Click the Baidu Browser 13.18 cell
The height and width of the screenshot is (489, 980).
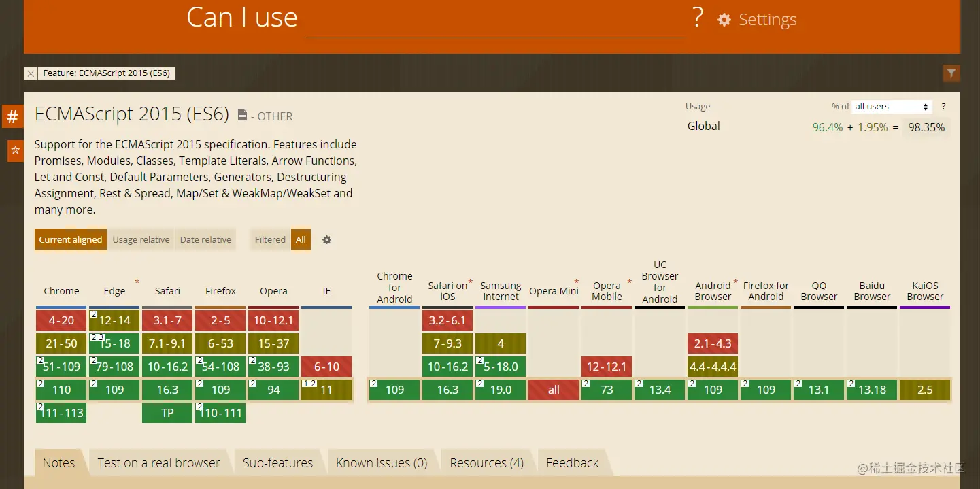point(872,390)
